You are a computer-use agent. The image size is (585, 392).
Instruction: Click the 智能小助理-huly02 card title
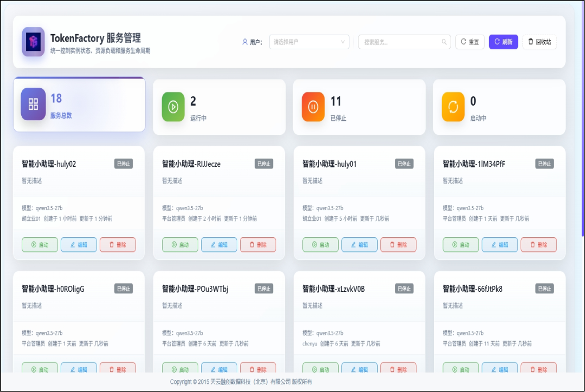[49, 164]
